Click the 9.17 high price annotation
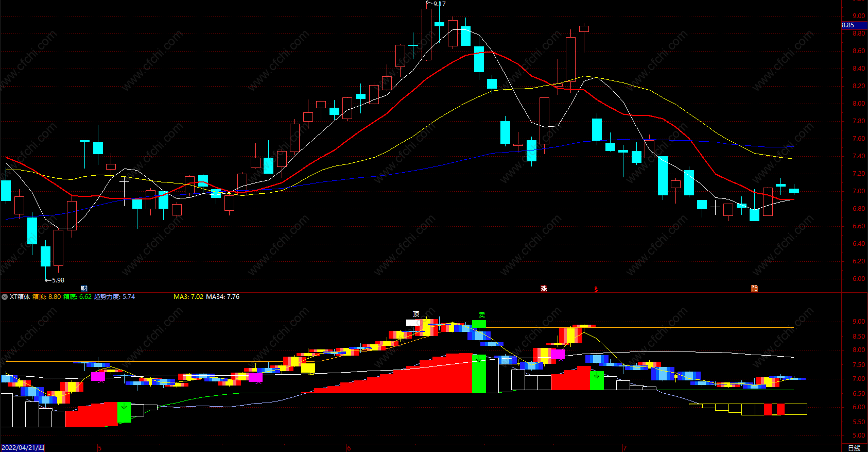Viewport: 868px width, 452px height. click(439, 4)
